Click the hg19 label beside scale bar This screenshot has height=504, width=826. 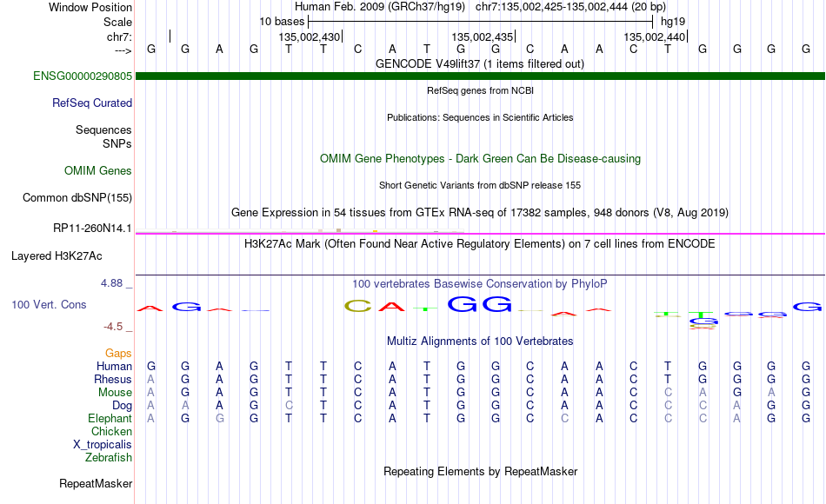(x=673, y=22)
